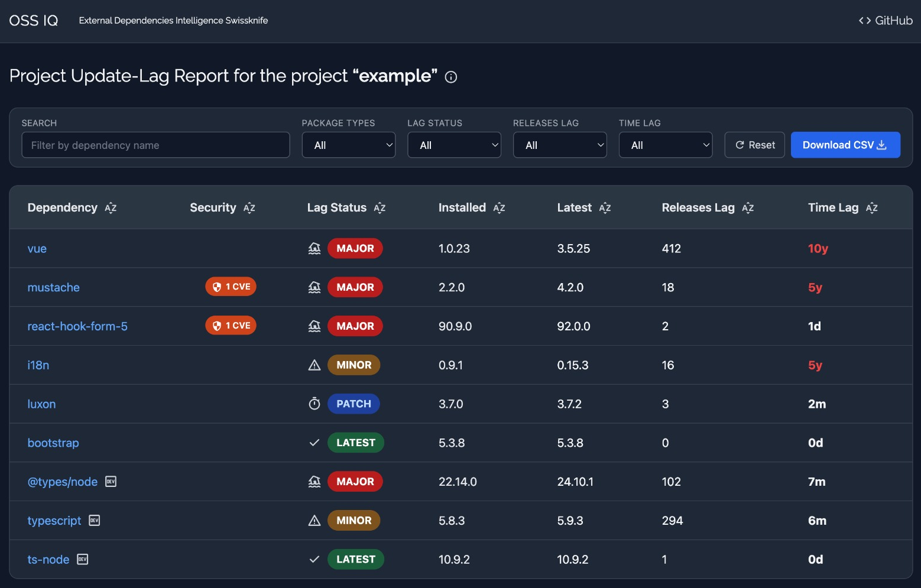Click the sort icon on the Installed column
The width and height of the screenshot is (921, 588).
[x=500, y=207]
